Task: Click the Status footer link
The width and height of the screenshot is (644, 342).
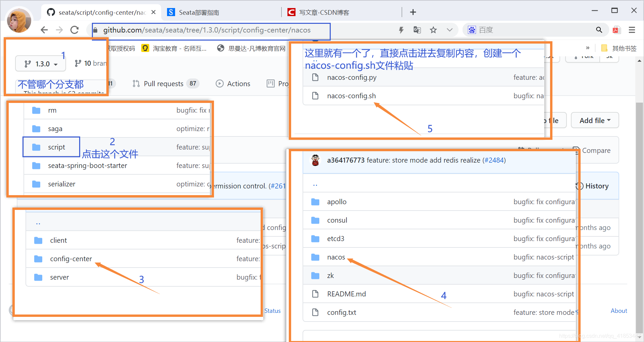Action: pos(272,311)
